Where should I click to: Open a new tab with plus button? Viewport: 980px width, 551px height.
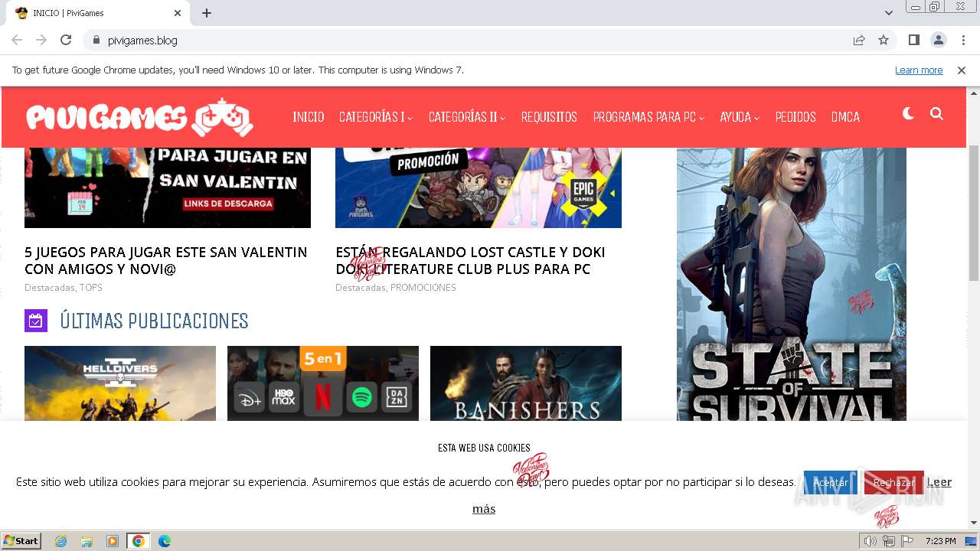point(207,13)
